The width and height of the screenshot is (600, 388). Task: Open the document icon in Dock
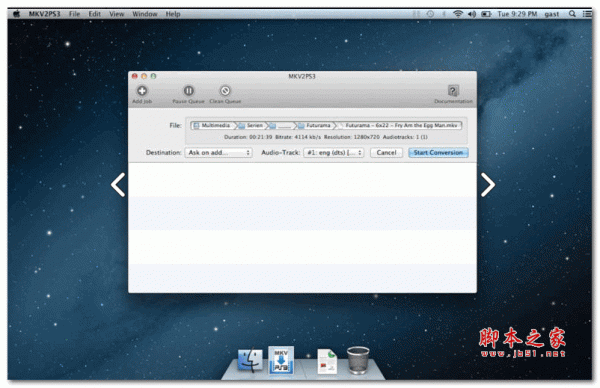[x=327, y=361]
